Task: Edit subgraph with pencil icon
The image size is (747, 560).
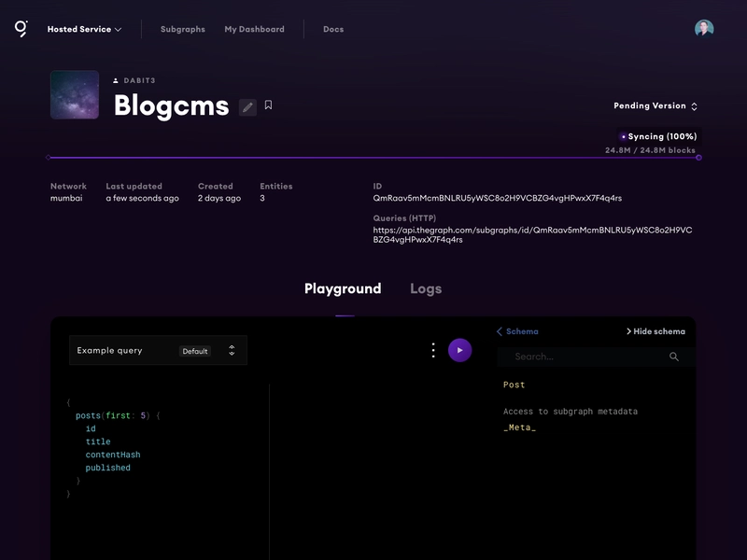Action: tap(247, 107)
